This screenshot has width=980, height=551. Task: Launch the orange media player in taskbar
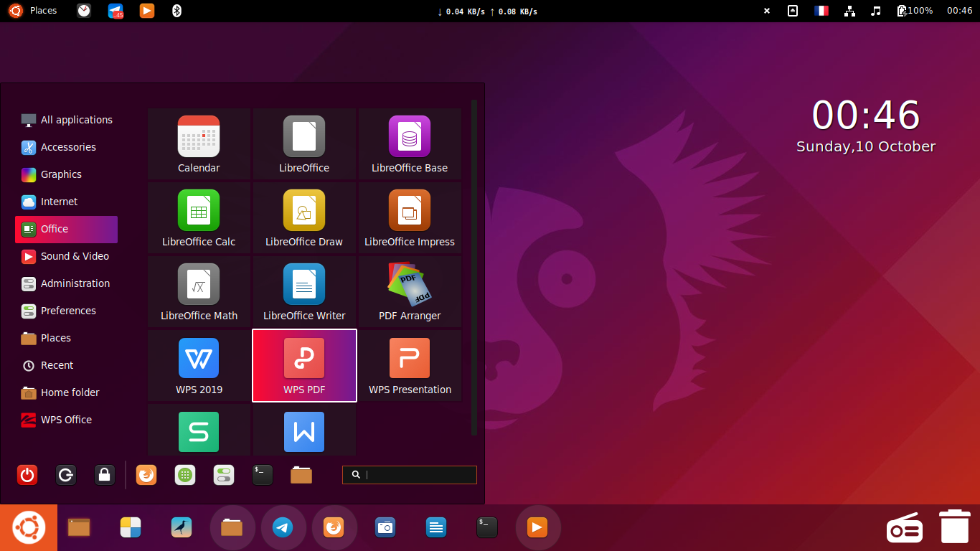click(x=537, y=528)
